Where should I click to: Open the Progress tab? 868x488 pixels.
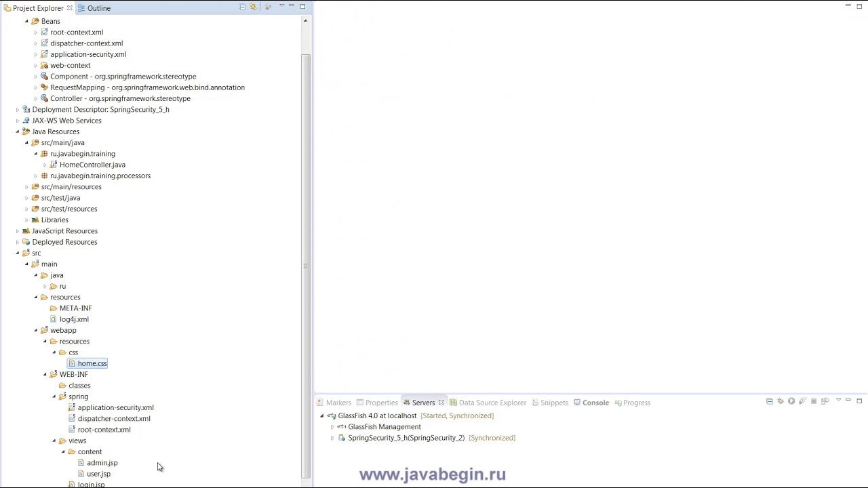pos(632,403)
